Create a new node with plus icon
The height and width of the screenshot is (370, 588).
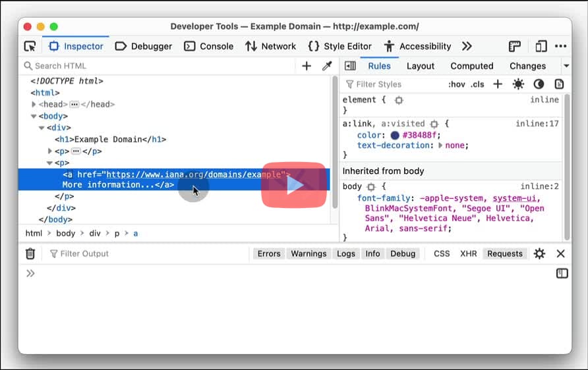pos(307,66)
